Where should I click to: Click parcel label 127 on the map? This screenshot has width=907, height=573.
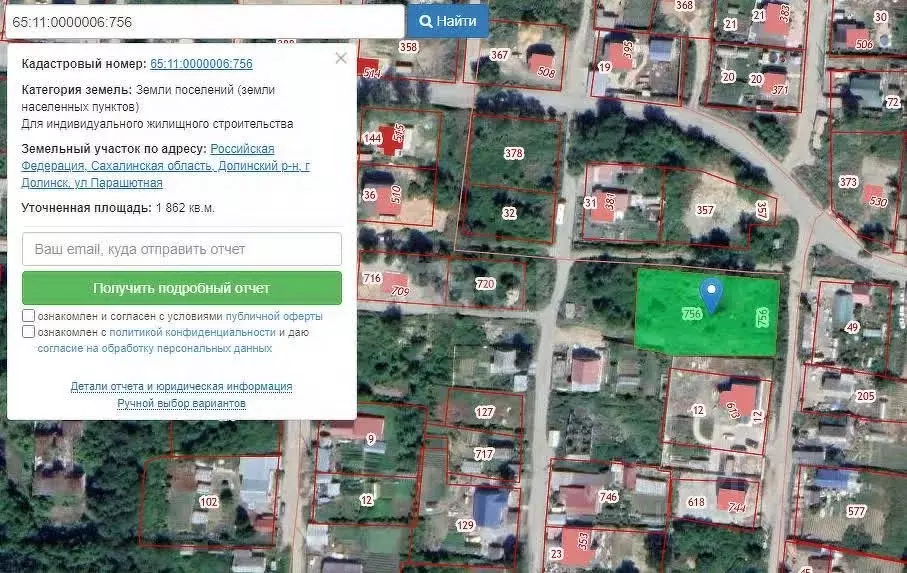point(484,412)
